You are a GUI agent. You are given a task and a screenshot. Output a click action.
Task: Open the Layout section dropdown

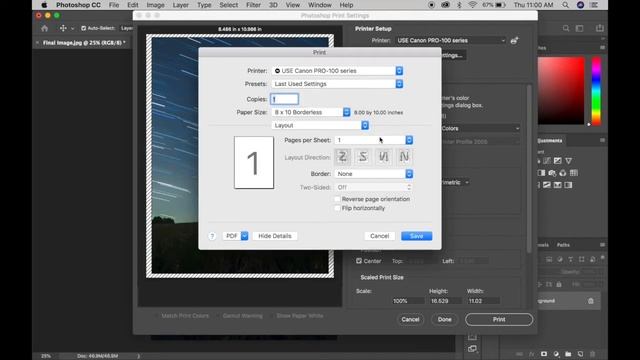coord(320,125)
